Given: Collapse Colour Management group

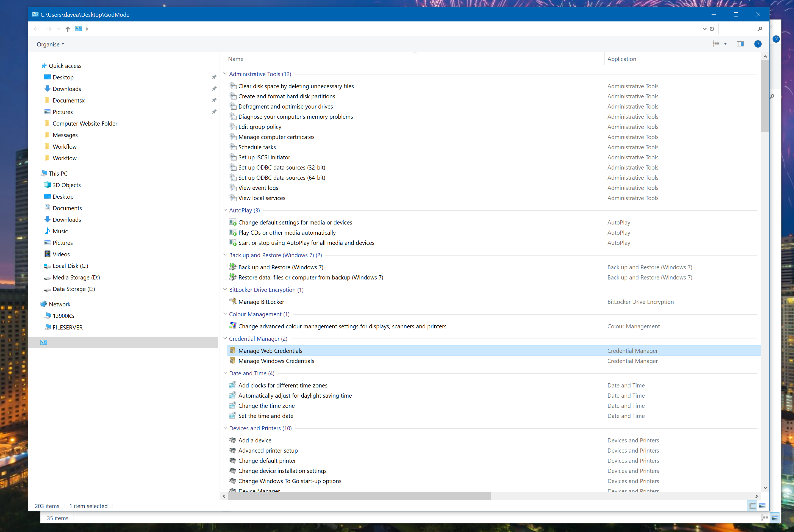Looking at the screenshot, I should click(225, 314).
